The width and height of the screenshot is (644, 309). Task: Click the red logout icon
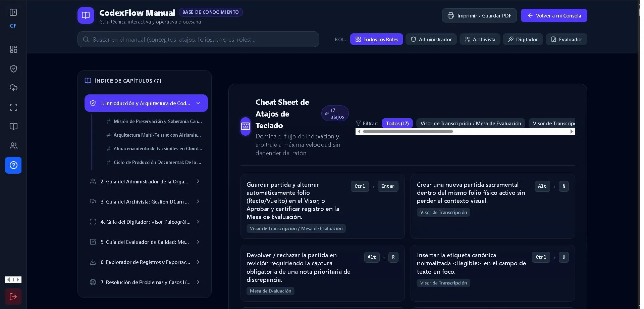pyautogui.click(x=13, y=297)
